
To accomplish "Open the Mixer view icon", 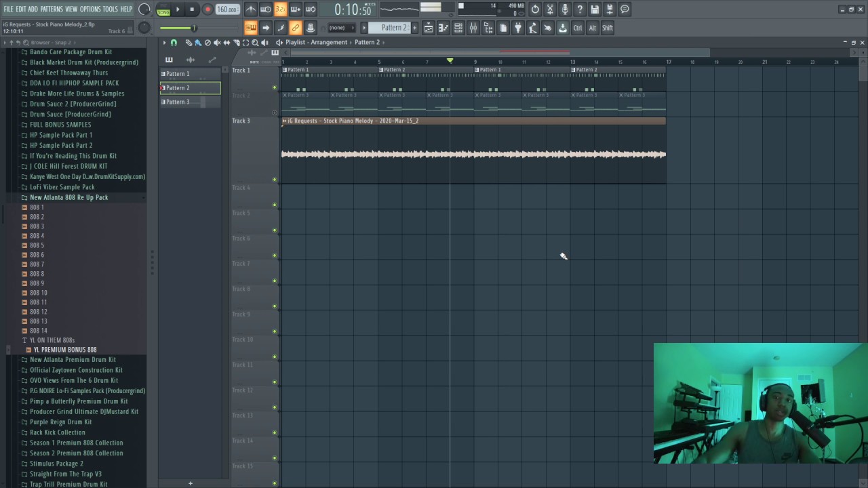I will (473, 28).
